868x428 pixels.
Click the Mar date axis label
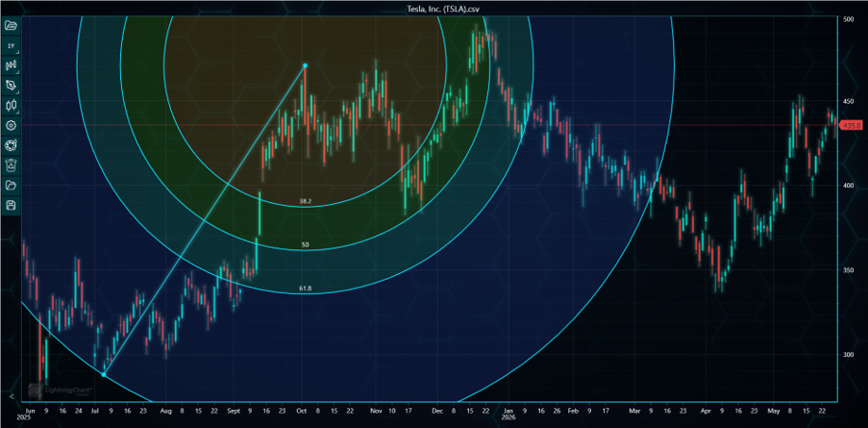point(635,412)
